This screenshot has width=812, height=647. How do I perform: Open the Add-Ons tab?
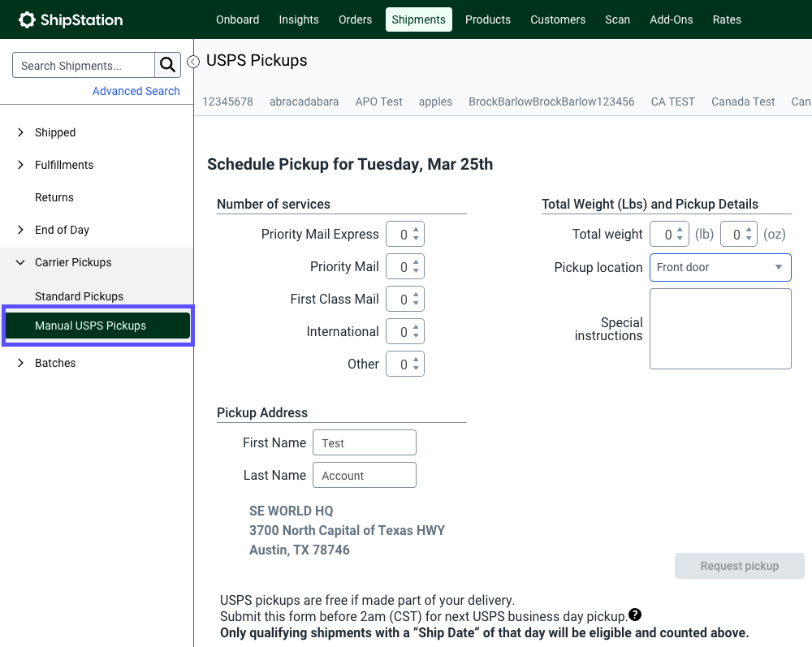click(x=672, y=19)
